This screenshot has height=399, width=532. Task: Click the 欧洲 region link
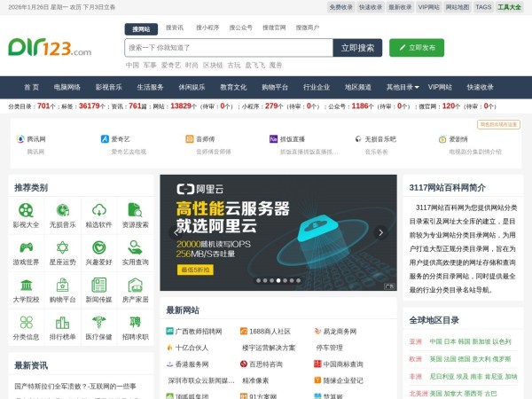point(415,359)
